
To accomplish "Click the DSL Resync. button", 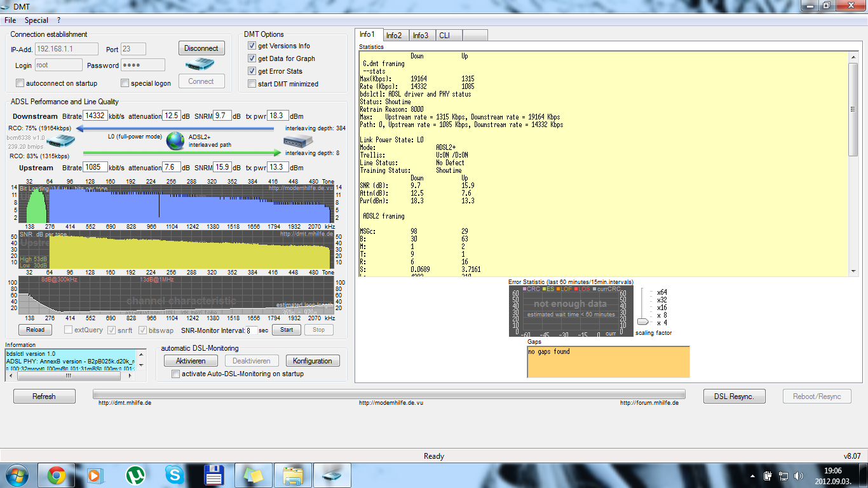I will 734,396.
